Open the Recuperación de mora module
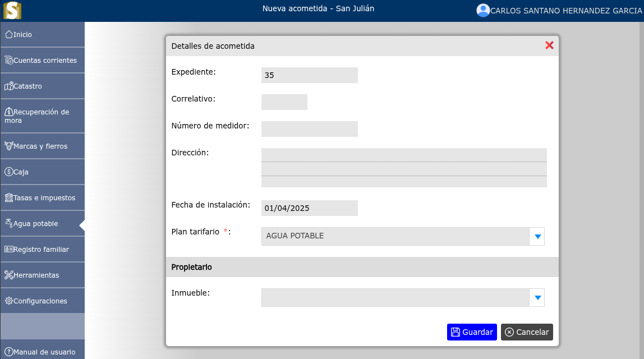Viewport: 644px width, 359px height. (10, 112)
